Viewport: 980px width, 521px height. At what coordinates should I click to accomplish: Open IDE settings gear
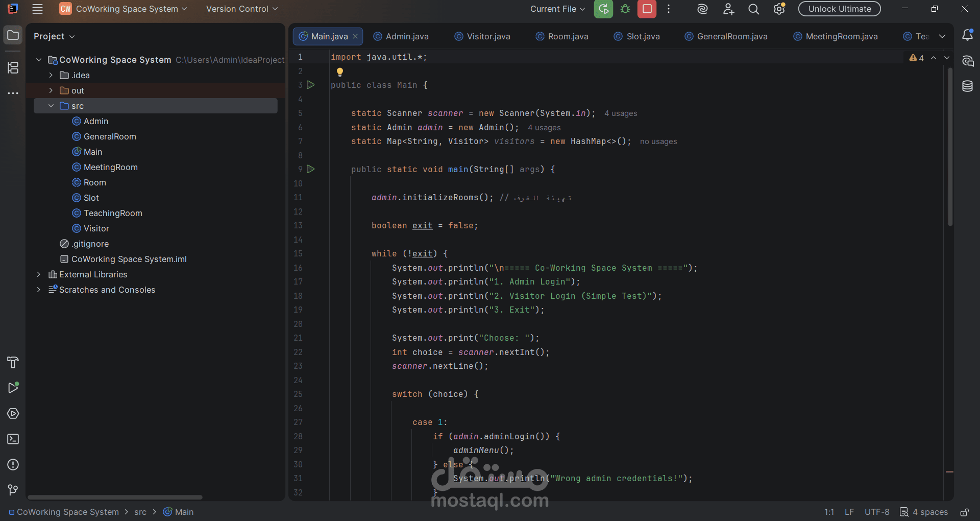pos(779,9)
